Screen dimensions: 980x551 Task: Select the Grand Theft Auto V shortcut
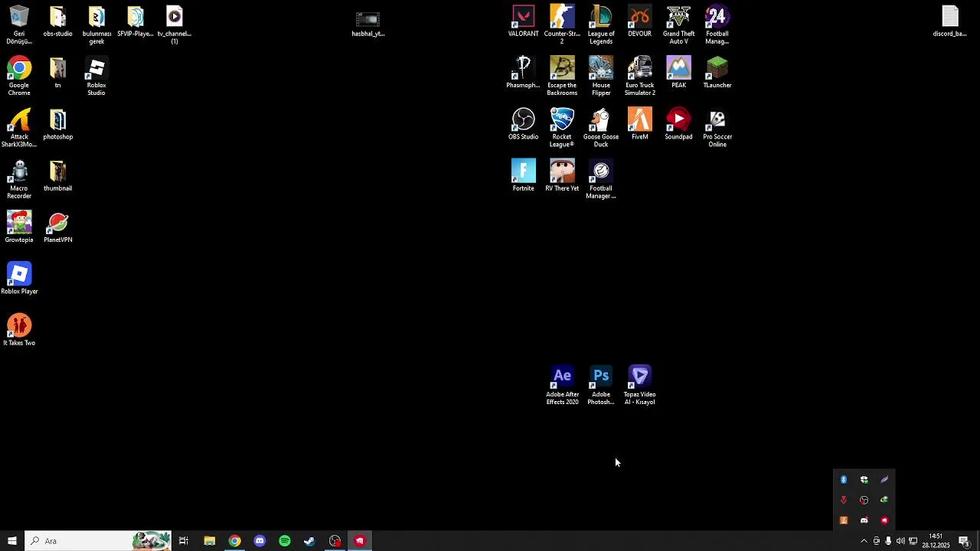[678, 24]
